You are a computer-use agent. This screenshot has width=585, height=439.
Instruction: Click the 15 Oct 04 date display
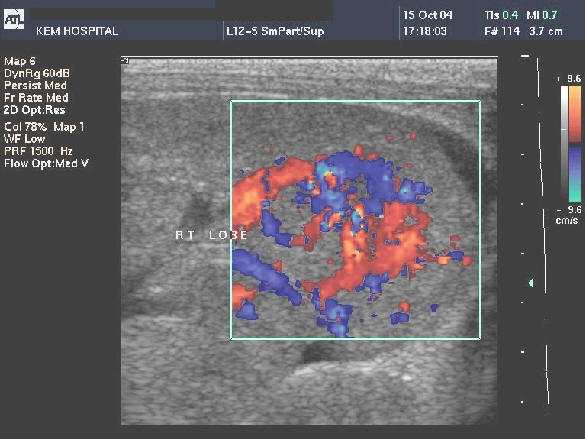click(x=428, y=15)
